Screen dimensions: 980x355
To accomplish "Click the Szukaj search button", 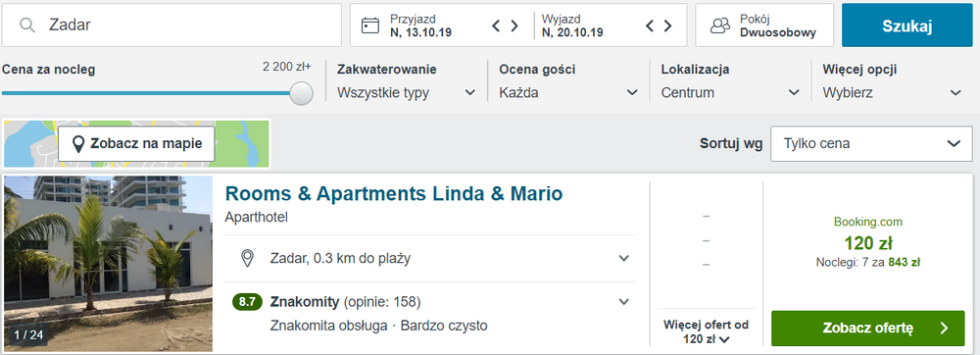I will (907, 25).
